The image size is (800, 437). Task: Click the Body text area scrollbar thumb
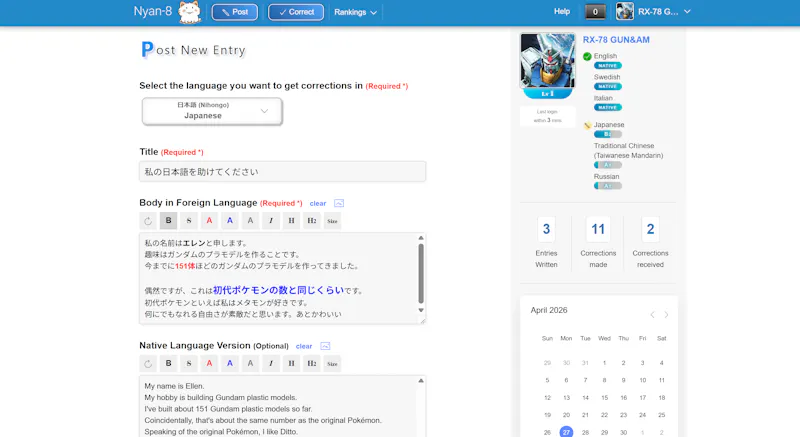click(x=421, y=273)
